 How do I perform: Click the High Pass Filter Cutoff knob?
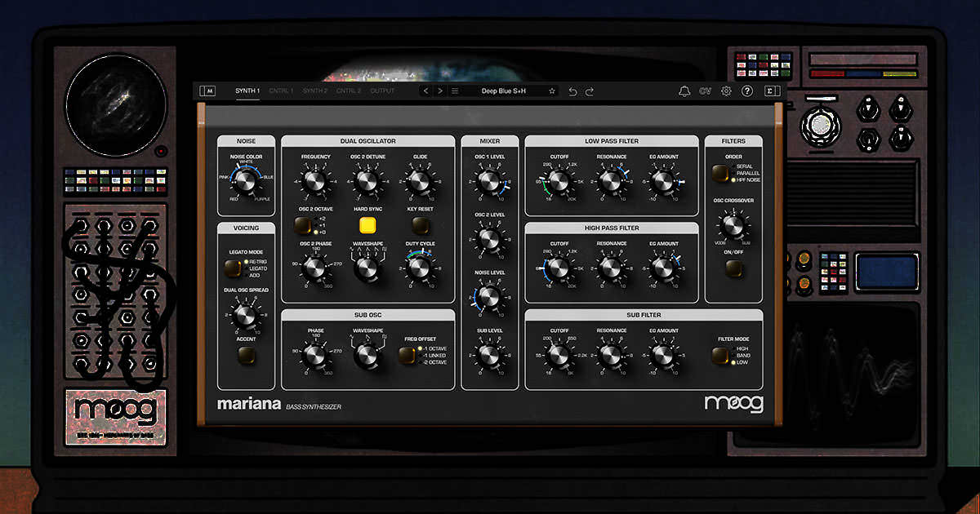559,268
